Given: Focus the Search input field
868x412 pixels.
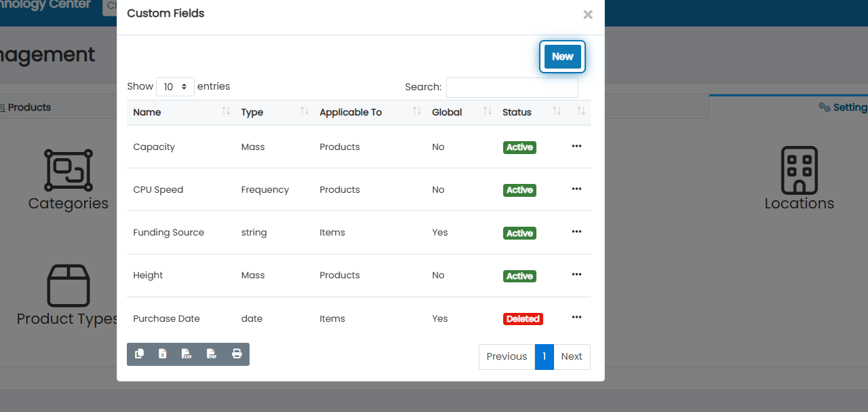Looking at the screenshot, I should tap(512, 87).
